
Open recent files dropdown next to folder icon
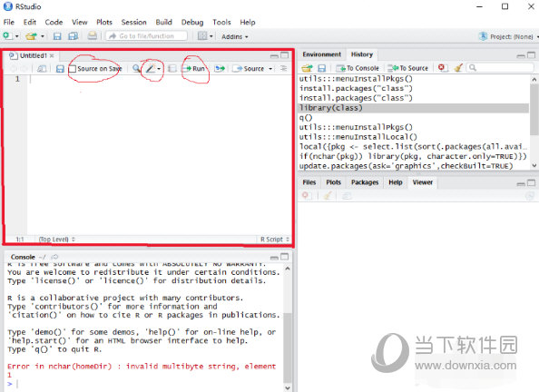(43, 36)
